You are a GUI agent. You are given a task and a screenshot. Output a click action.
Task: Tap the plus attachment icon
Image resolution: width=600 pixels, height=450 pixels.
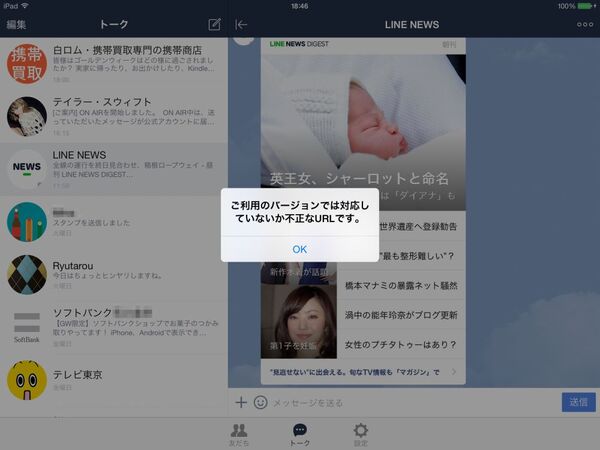point(241,402)
